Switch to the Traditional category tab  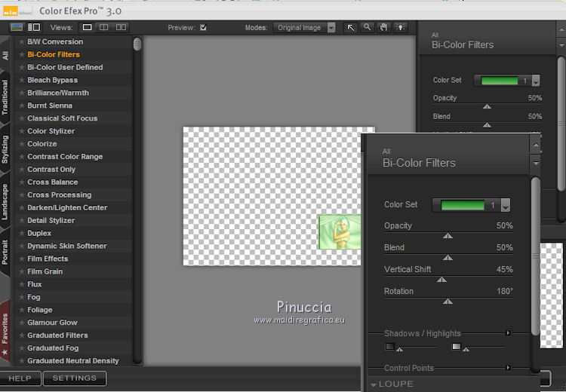point(5,97)
